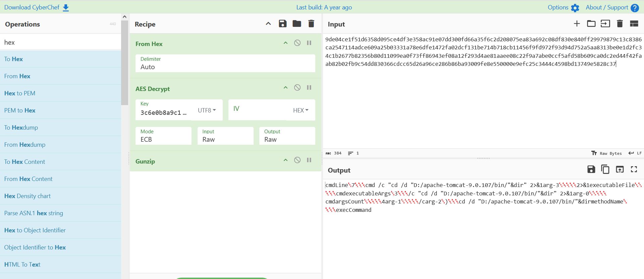Open the Options link text
This screenshot has height=279, width=644.
click(x=558, y=7)
